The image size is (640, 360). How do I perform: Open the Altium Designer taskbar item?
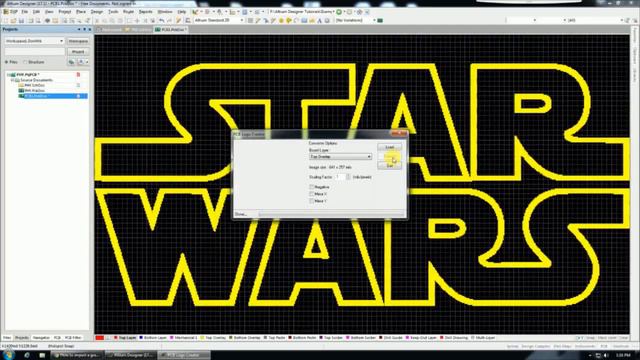pos(131,355)
